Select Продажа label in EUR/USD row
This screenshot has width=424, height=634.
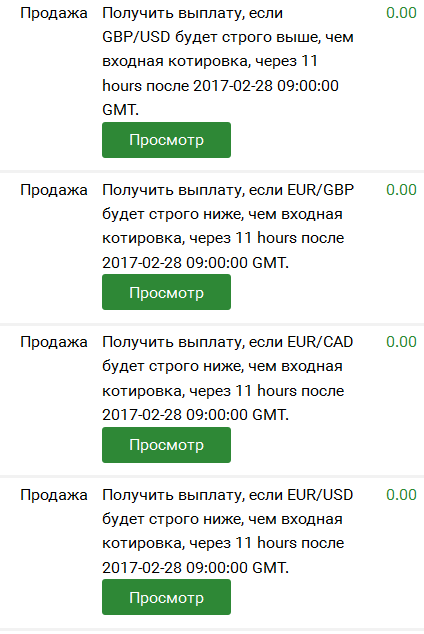point(54,495)
